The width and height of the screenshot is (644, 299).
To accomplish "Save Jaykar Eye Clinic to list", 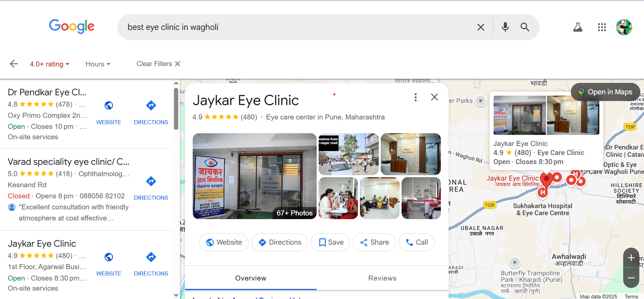I will pos(330,242).
